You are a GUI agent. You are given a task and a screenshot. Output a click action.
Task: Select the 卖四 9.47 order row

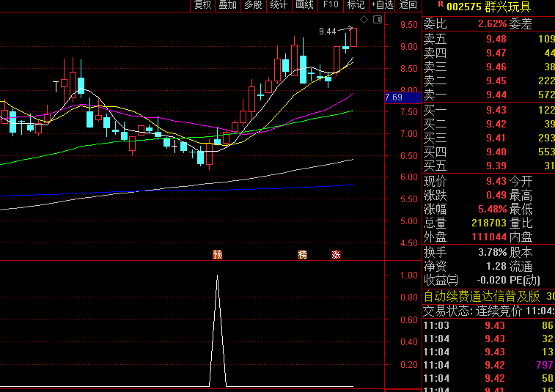tap(489, 53)
